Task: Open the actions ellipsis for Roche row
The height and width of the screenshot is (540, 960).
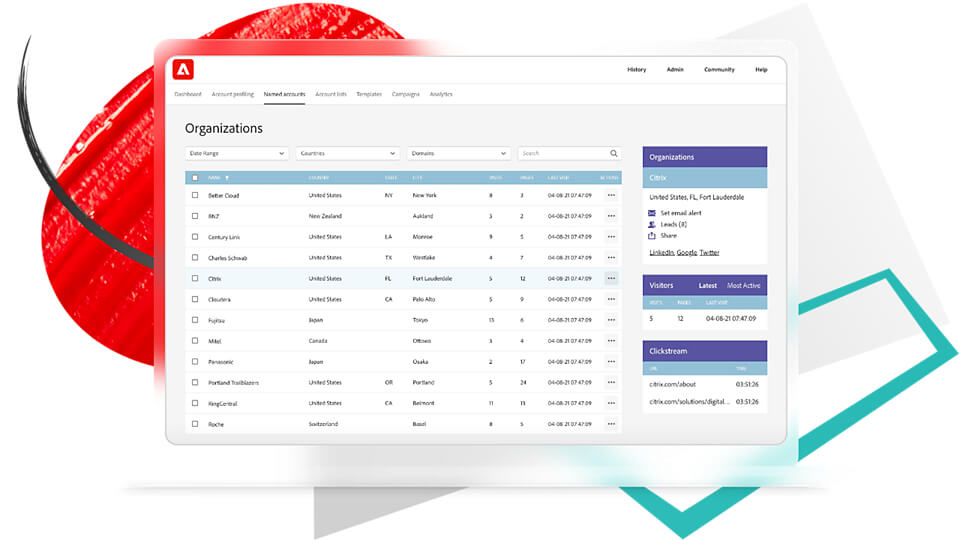Action: point(611,424)
